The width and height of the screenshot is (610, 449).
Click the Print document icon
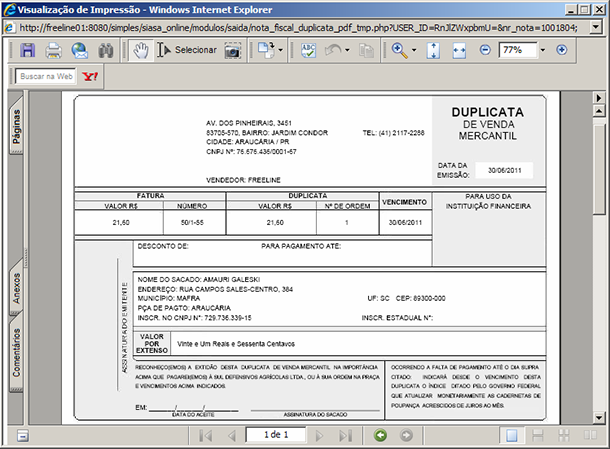point(54,50)
